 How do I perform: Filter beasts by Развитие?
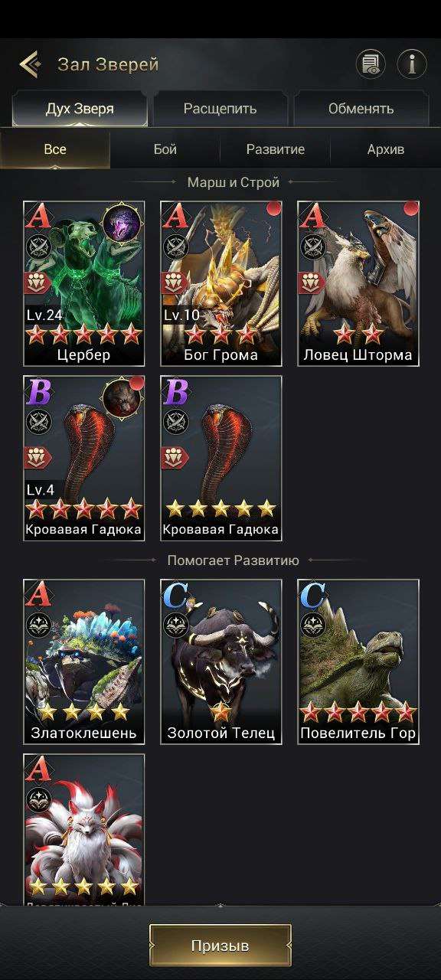point(276,149)
